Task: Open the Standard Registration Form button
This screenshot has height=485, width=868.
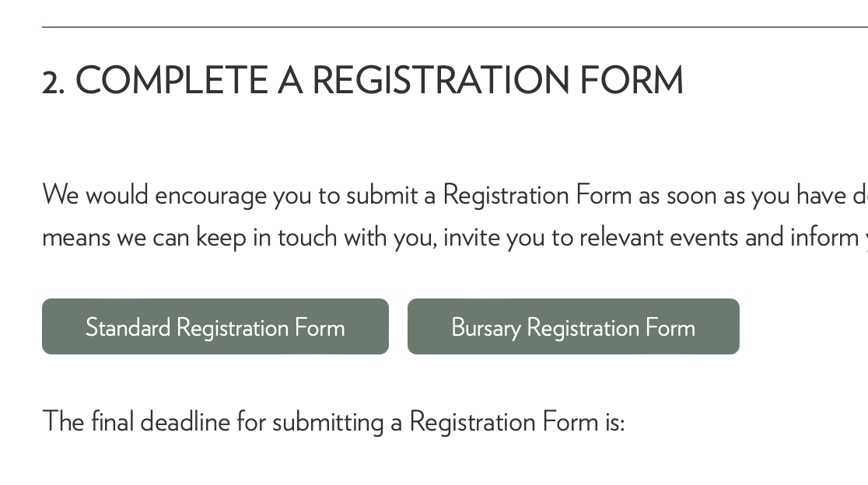Action: tap(215, 326)
